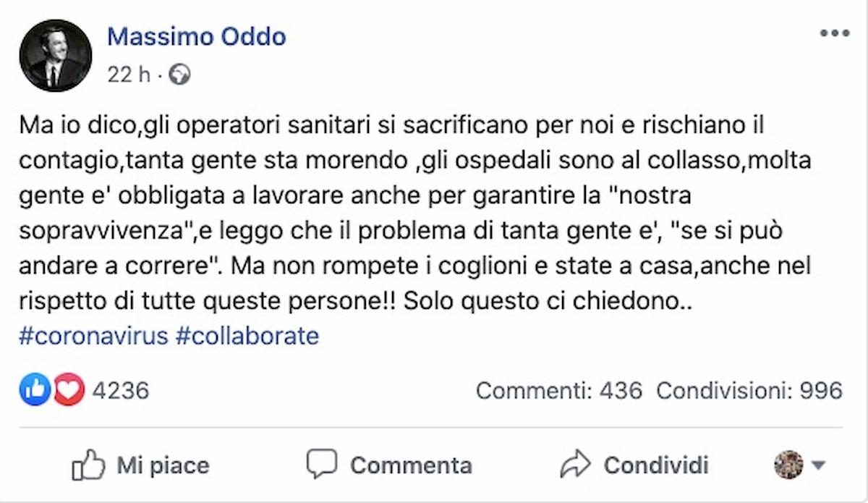Image resolution: width=868 pixels, height=503 pixels.
Task: Open Massimo Oddo's profile picture
Action: (x=54, y=54)
